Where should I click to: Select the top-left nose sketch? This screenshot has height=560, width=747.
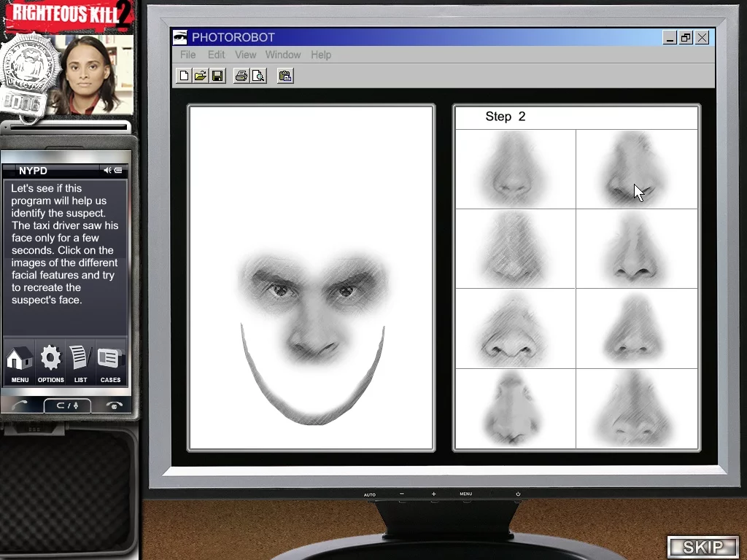pos(516,169)
